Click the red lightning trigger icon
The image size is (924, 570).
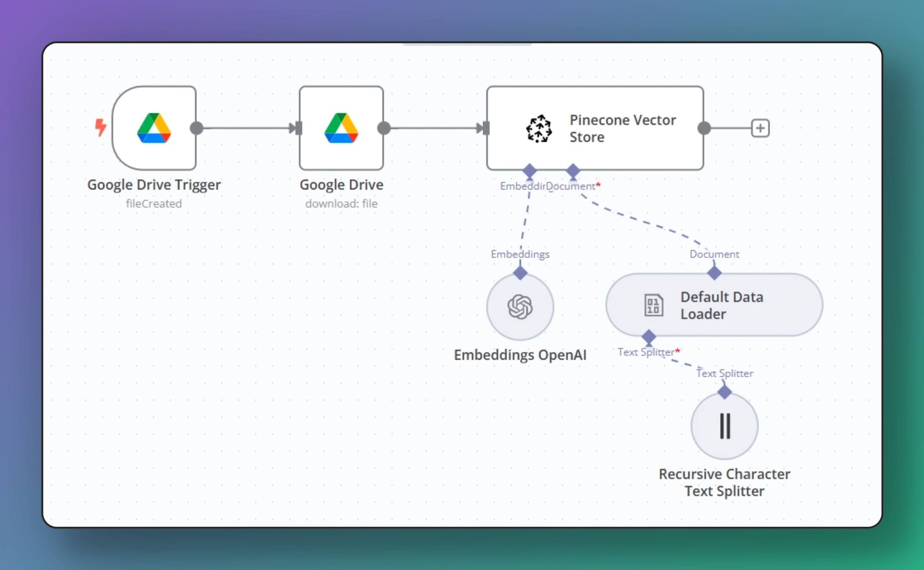point(100,127)
